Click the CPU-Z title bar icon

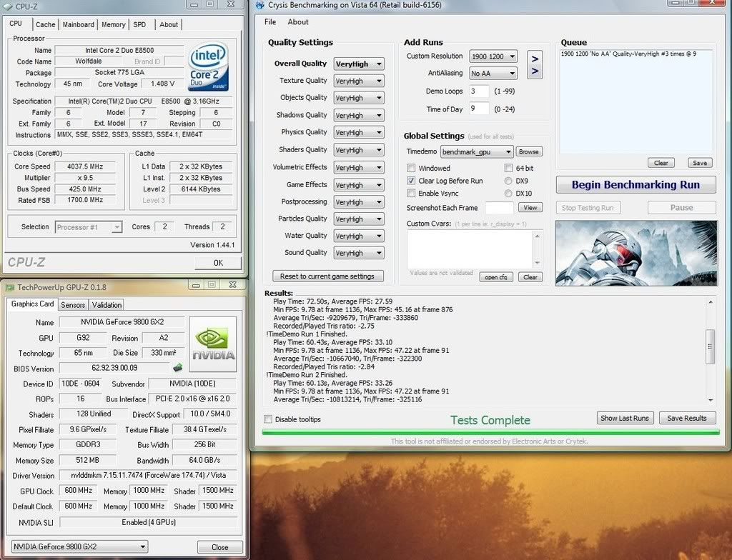pos(8,6)
